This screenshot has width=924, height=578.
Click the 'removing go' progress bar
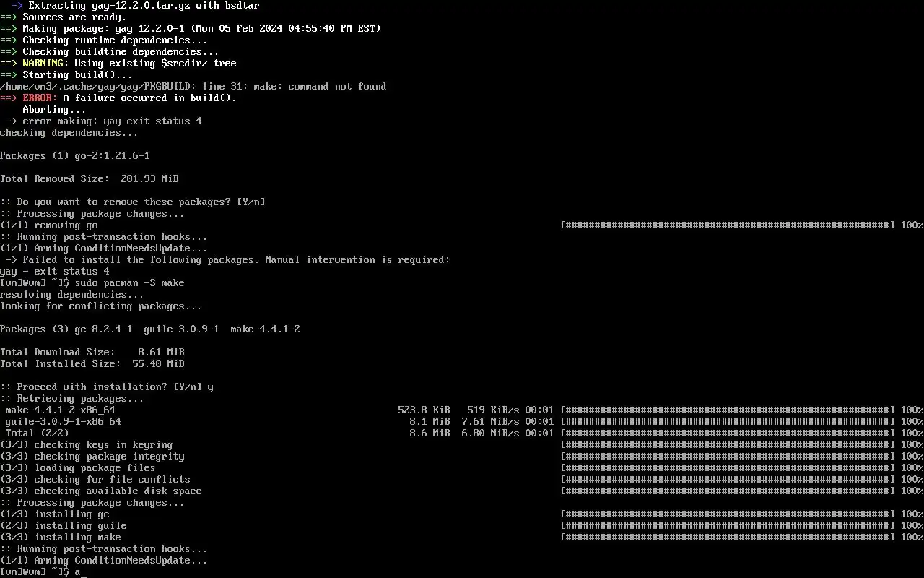point(728,225)
